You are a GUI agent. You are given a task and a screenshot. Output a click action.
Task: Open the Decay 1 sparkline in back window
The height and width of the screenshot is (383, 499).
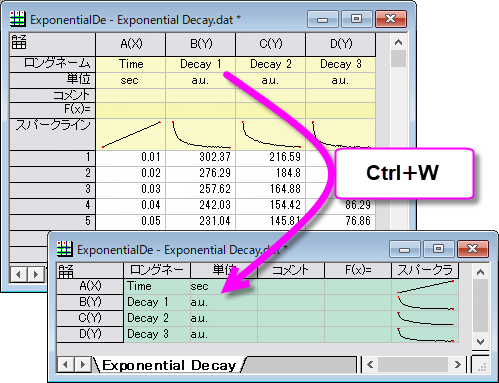pyautogui.click(x=201, y=134)
